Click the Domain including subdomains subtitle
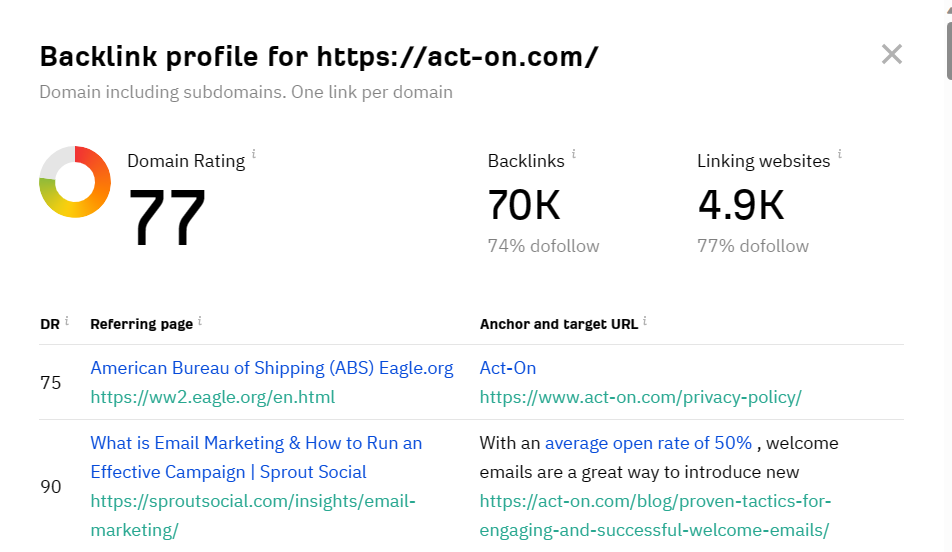Image resolution: width=952 pixels, height=552 pixels. pyautogui.click(x=246, y=92)
